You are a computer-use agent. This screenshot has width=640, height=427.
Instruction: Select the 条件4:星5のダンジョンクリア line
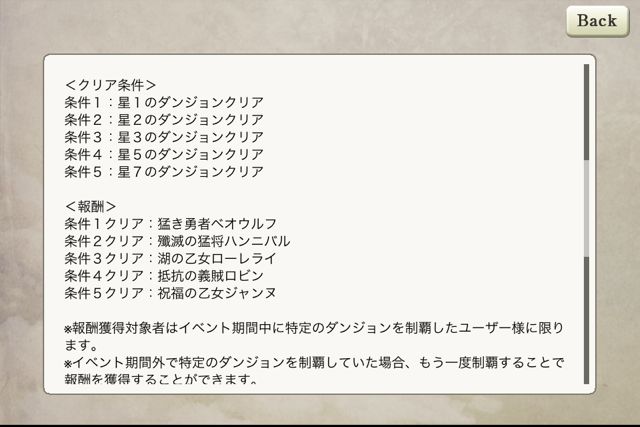pos(164,154)
